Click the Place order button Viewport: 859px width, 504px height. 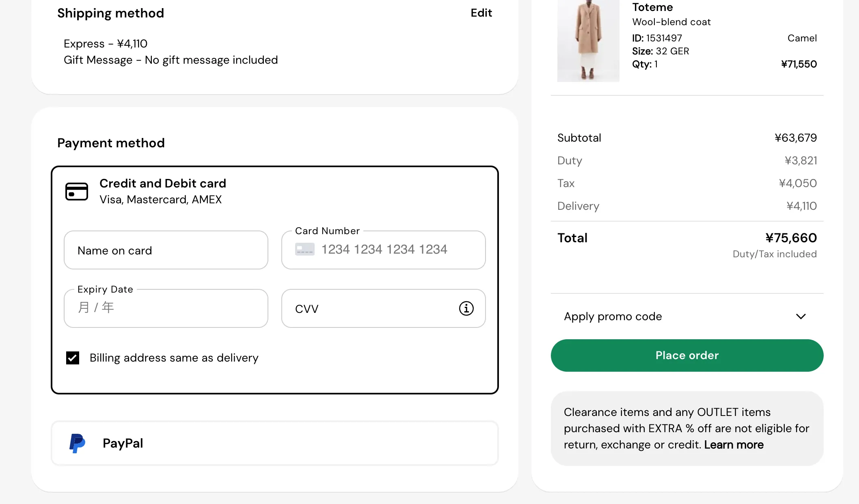[x=687, y=355]
